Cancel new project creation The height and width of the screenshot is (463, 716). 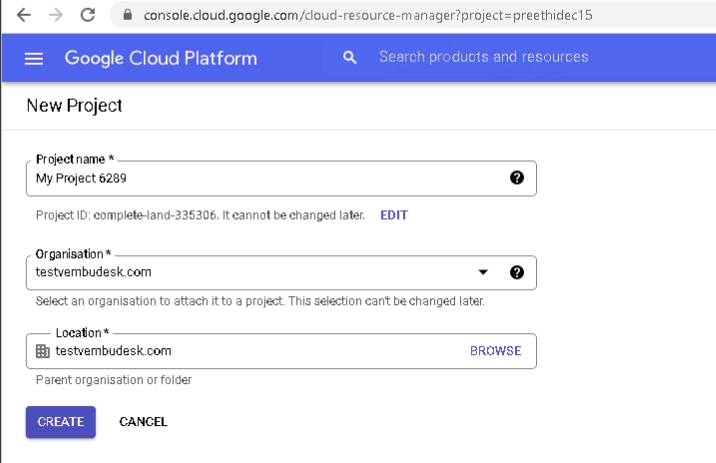(143, 422)
